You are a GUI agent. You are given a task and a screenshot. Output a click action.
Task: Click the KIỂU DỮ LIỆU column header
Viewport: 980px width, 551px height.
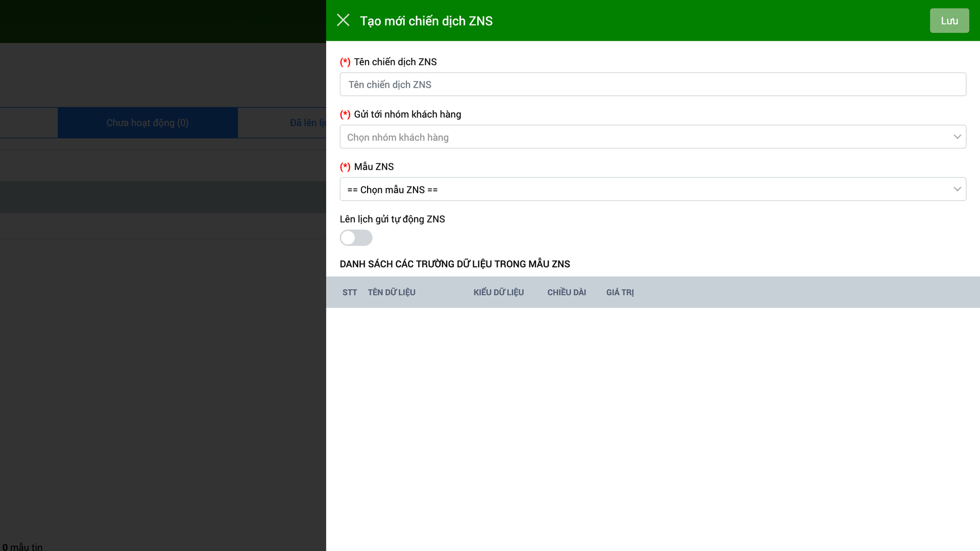[498, 292]
